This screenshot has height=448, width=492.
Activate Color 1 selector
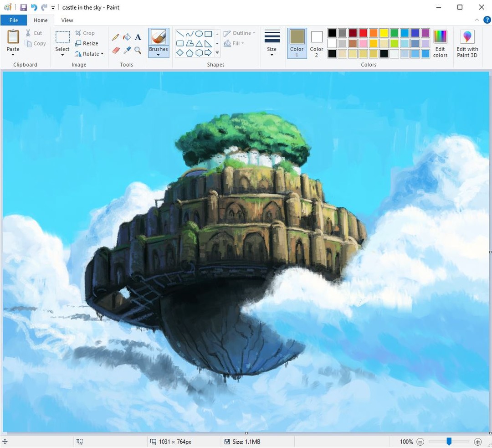coord(297,43)
